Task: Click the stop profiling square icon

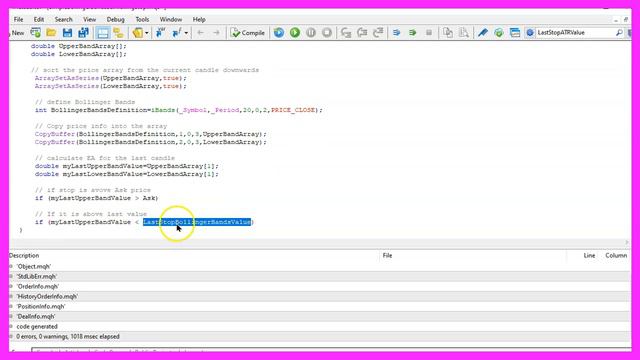Action: click(429, 33)
